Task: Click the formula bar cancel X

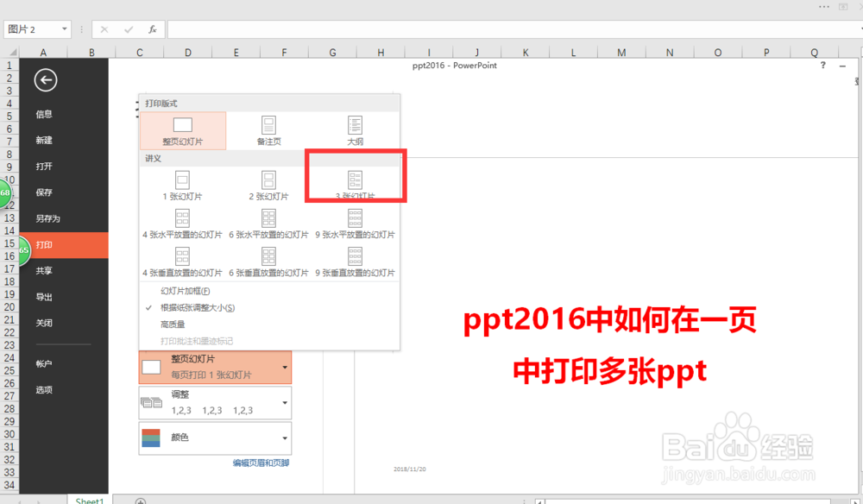Action: [104, 29]
